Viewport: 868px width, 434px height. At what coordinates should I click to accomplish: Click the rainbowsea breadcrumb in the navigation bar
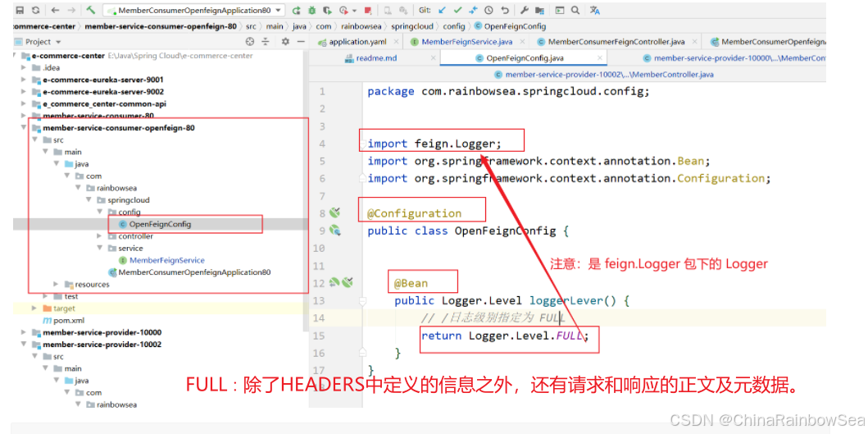coord(361,26)
